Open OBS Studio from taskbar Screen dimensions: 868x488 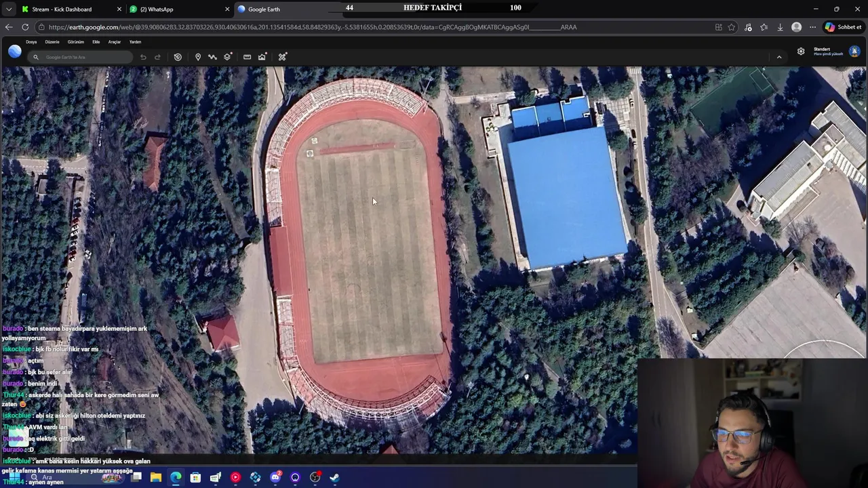[315, 477]
